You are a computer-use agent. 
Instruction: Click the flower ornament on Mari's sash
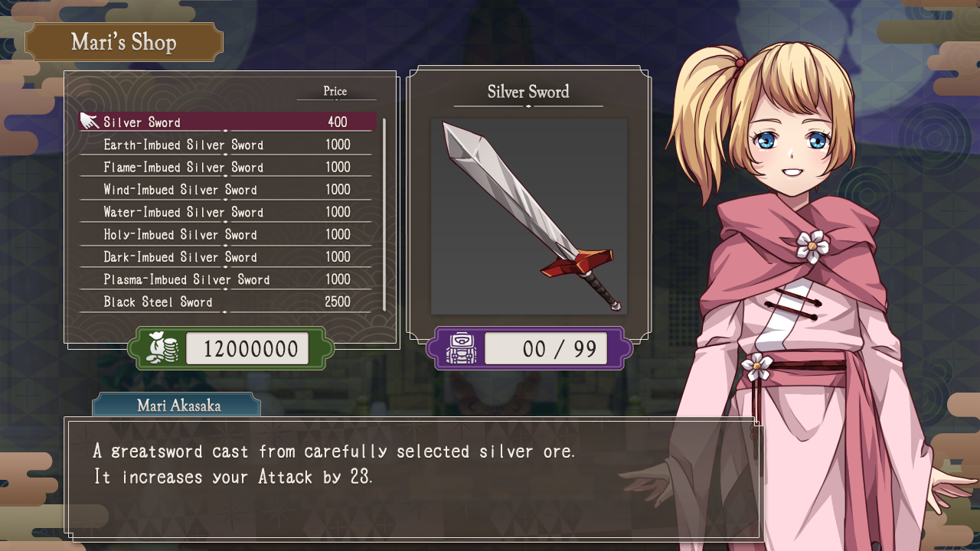click(757, 366)
